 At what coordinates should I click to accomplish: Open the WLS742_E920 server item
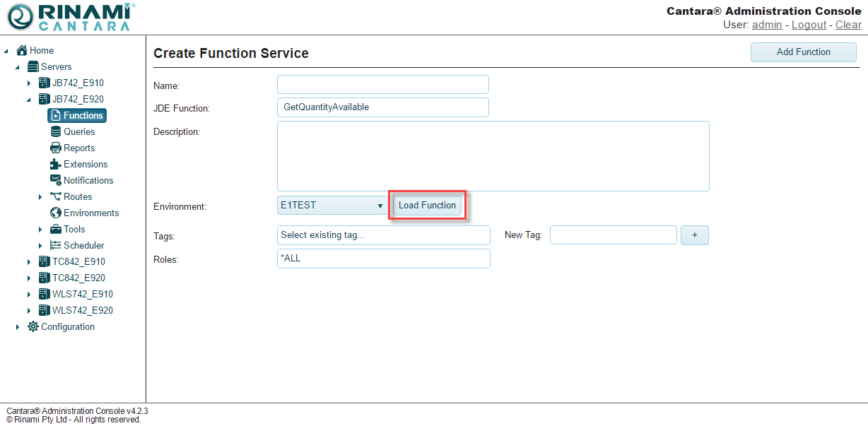click(82, 310)
